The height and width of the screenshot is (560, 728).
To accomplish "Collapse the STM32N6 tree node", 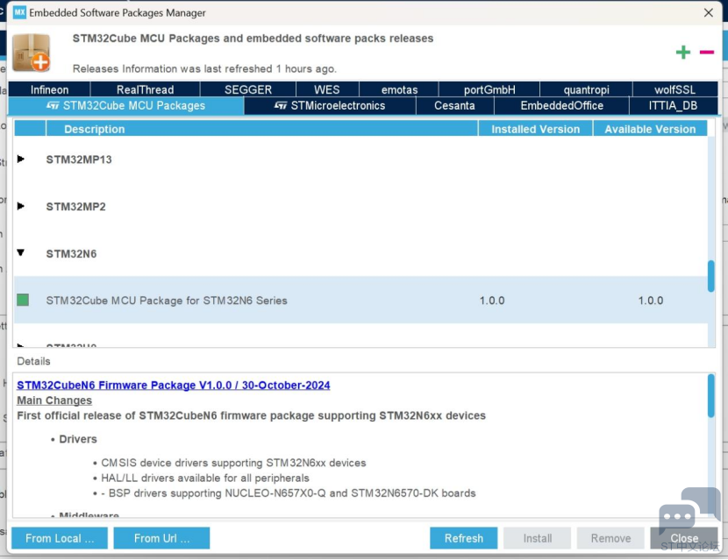I will 20,253.
